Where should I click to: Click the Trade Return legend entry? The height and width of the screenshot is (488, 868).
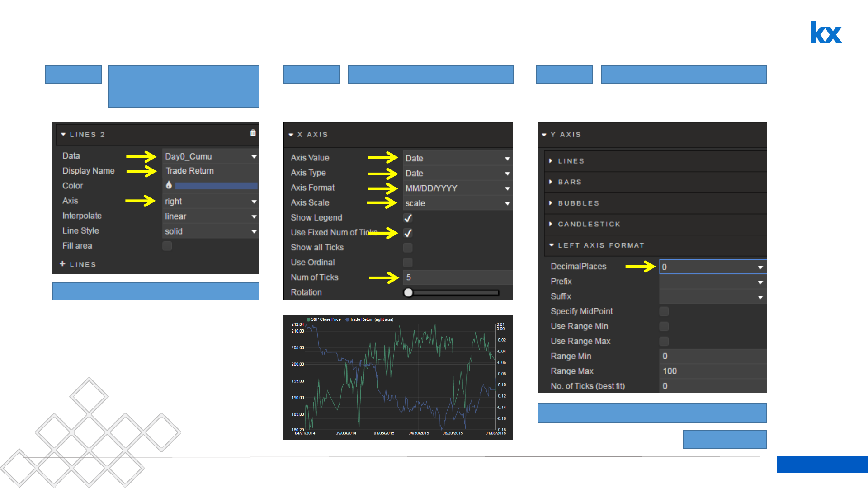(370, 319)
